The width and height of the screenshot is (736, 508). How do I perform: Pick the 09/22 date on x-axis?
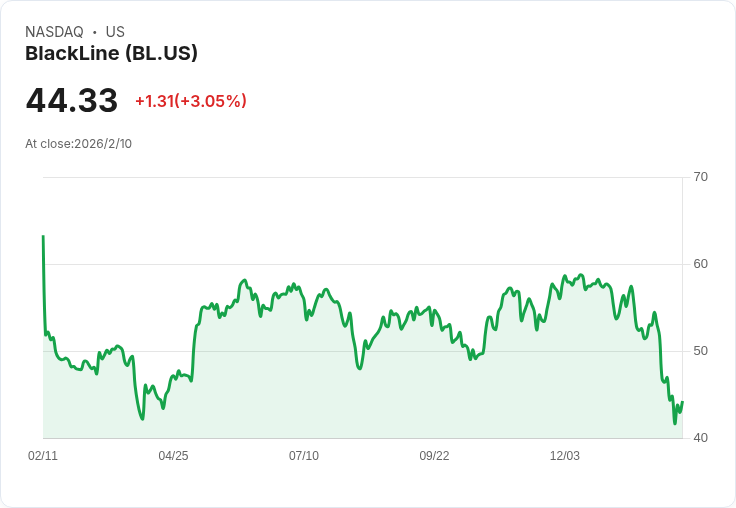[x=434, y=456]
